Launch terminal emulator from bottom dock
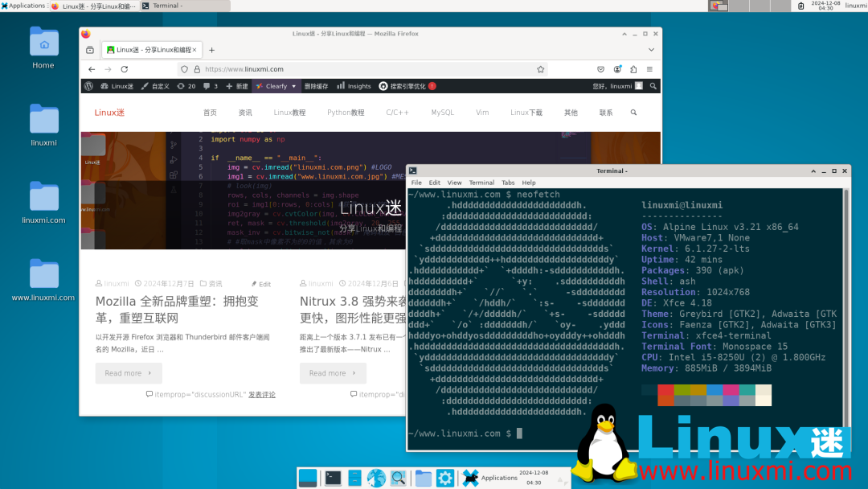The image size is (868, 489). coord(333,478)
